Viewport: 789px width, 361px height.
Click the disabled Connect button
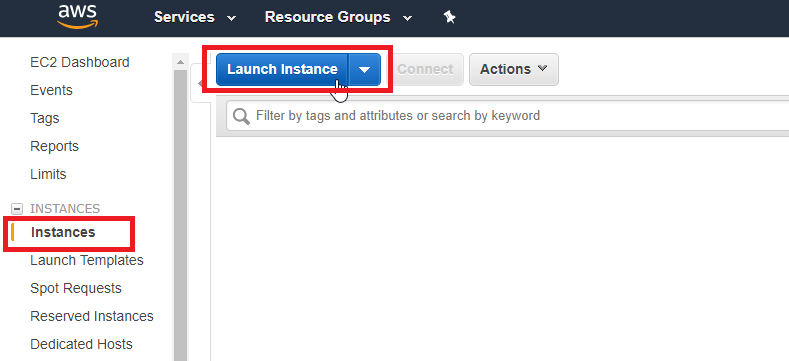click(x=425, y=69)
